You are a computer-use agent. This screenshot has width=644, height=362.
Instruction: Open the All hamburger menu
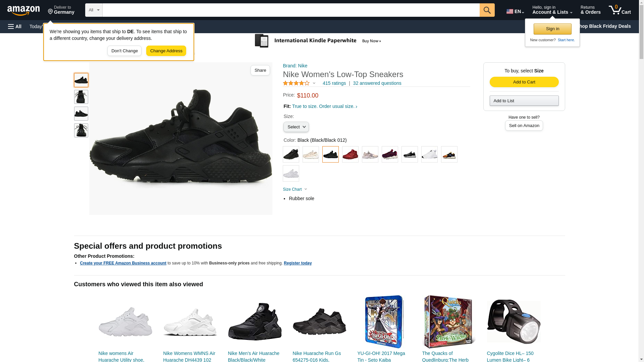pos(15,26)
